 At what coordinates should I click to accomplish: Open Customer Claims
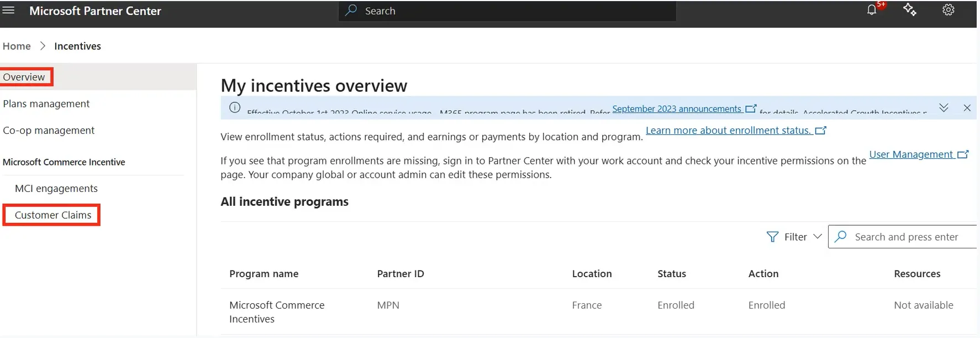(x=53, y=215)
